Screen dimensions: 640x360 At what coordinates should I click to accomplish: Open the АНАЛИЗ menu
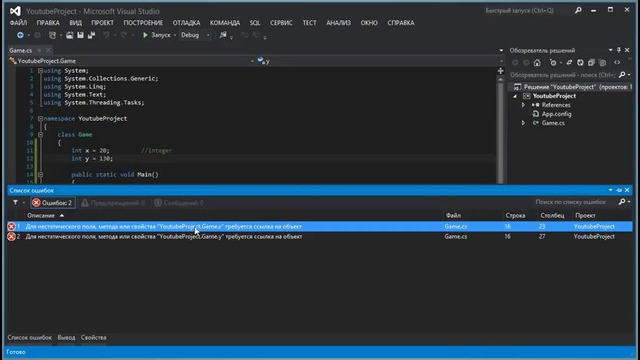(338, 23)
